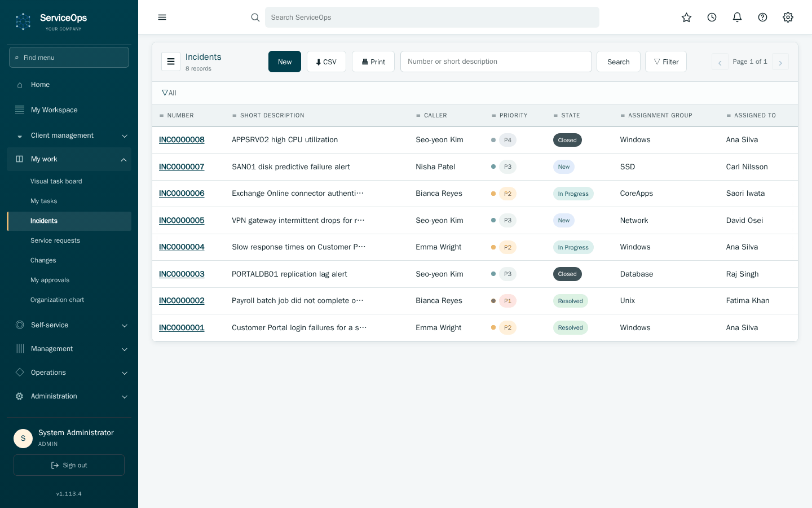Open the CALLER column menu icon

pos(418,116)
